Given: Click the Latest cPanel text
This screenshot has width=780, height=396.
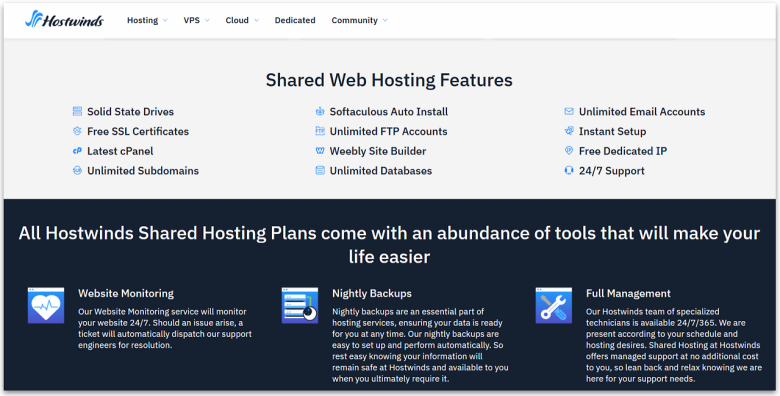Looking at the screenshot, I should pyautogui.click(x=120, y=151).
